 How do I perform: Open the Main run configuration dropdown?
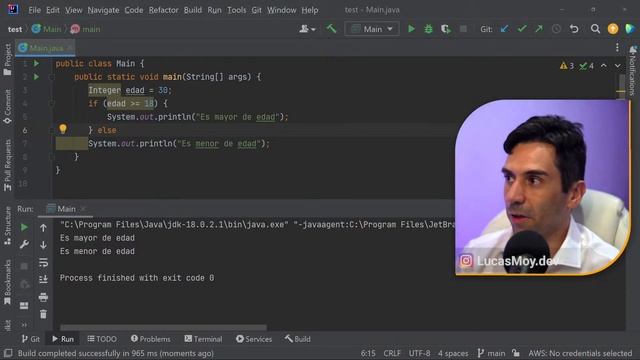(x=372, y=29)
